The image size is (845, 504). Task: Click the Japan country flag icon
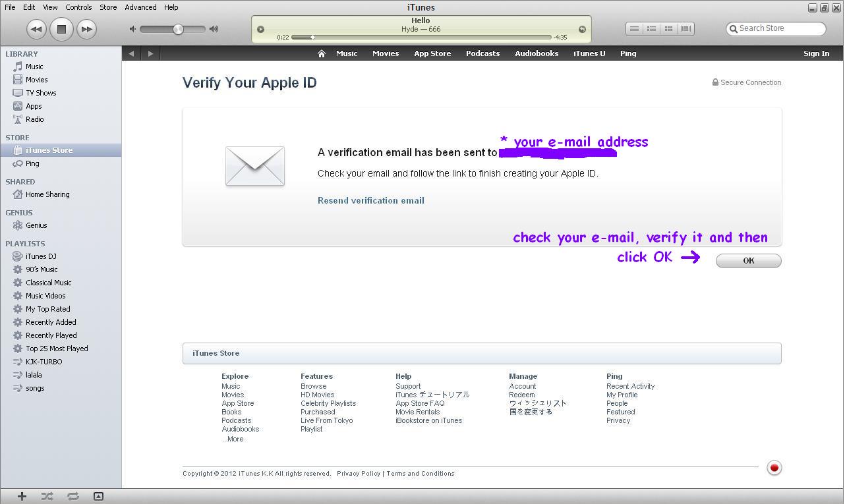tap(774, 468)
